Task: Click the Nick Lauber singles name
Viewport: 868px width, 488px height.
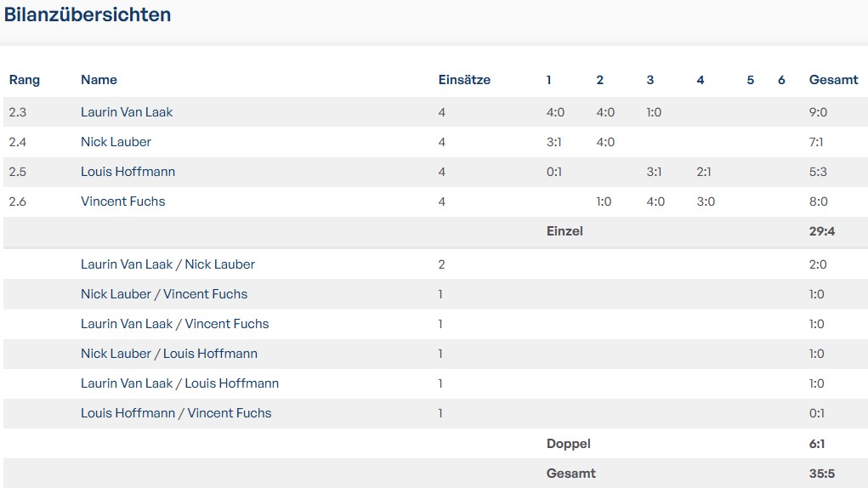Action: (x=116, y=142)
